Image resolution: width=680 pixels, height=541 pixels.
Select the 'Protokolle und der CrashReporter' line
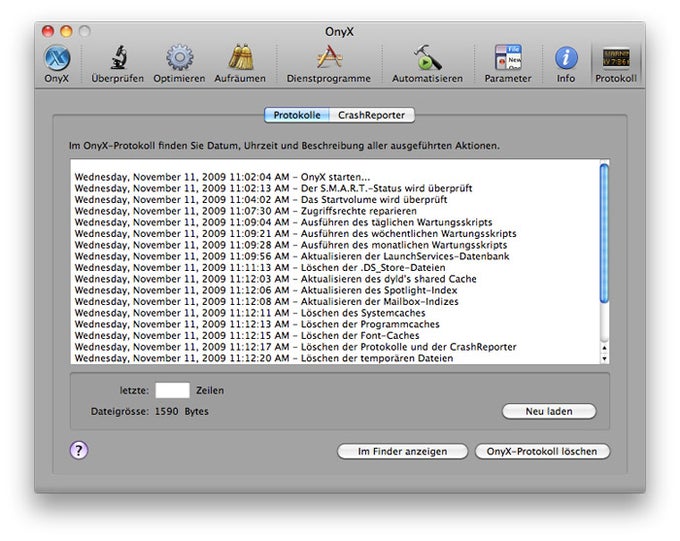pyautogui.click(x=295, y=346)
